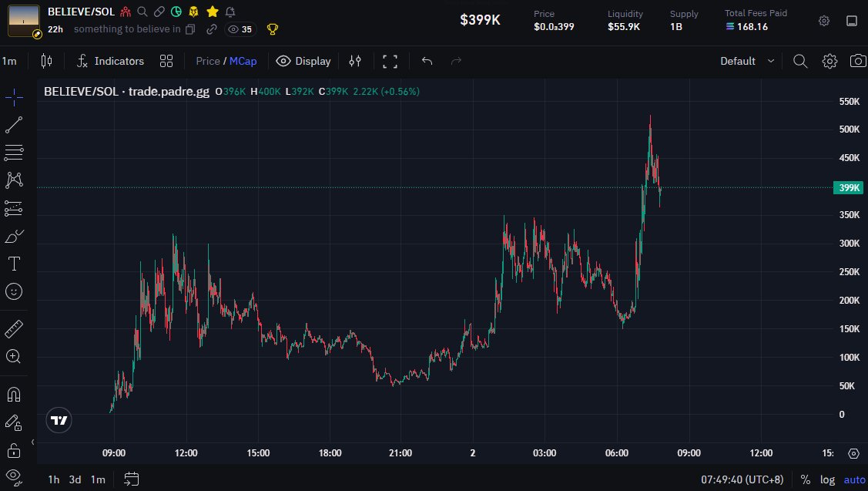The height and width of the screenshot is (491, 868).
Task: Toggle the auto scale
Action: (x=854, y=480)
